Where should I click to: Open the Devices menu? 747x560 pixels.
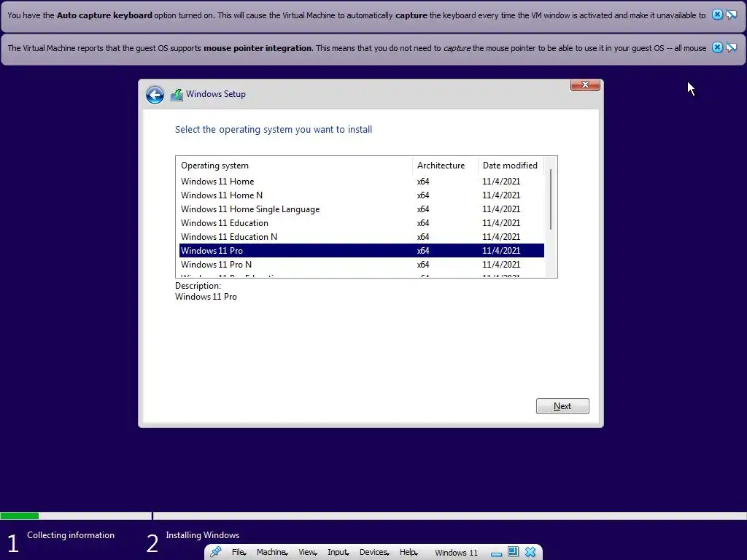(374, 553)
